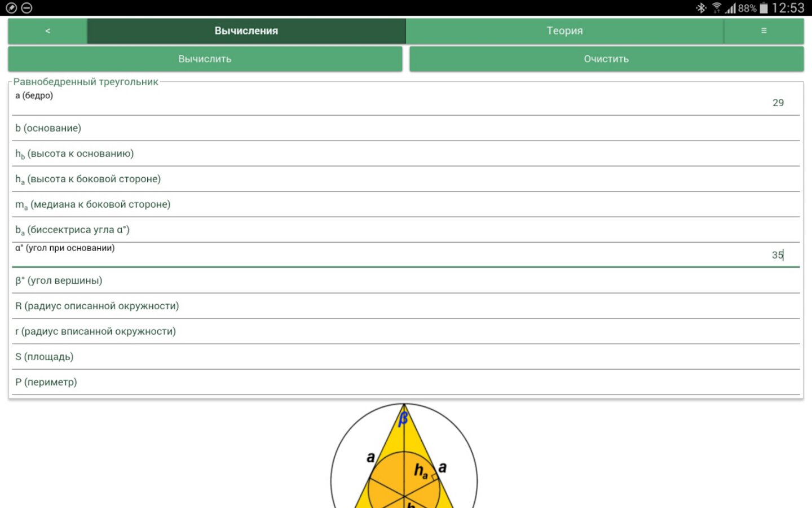Switch to the Вычисления tab

tap(246, 31)
